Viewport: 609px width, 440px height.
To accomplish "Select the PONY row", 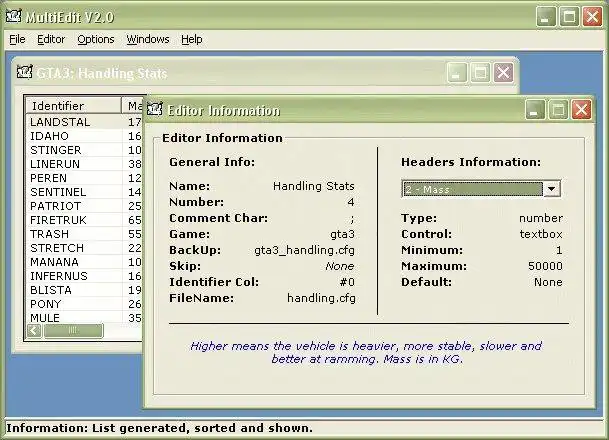I will pos(85,304).
